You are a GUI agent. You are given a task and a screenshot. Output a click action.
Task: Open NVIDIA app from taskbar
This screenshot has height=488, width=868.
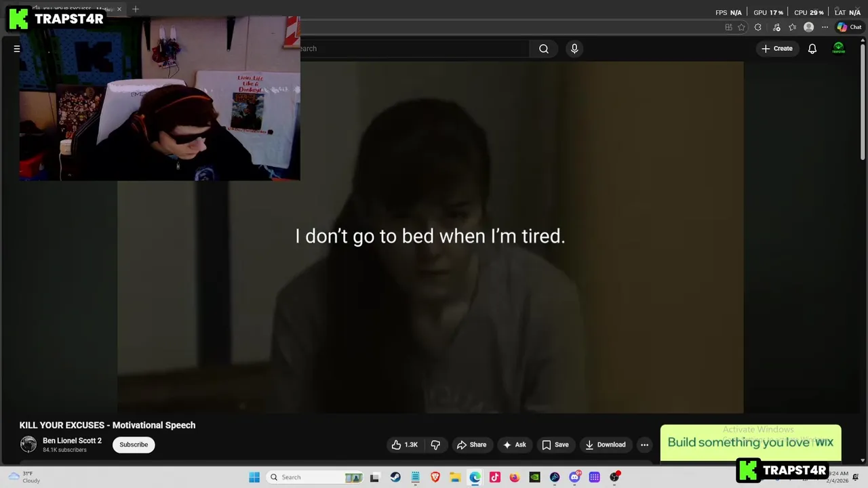534,477
